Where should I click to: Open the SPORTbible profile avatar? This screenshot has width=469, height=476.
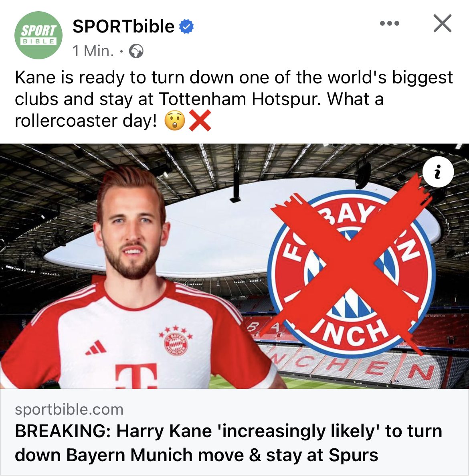click(x=38, y=35)
